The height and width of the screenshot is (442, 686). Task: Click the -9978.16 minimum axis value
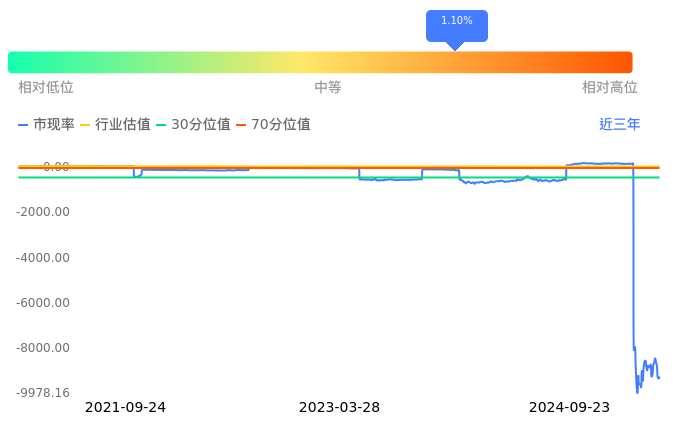43,393
